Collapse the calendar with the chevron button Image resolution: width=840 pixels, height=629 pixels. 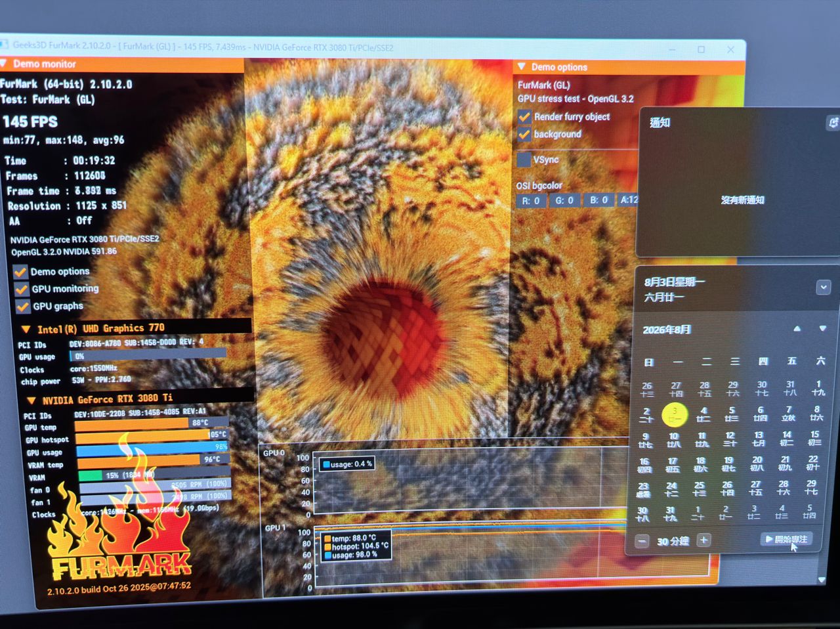(824, 287)
